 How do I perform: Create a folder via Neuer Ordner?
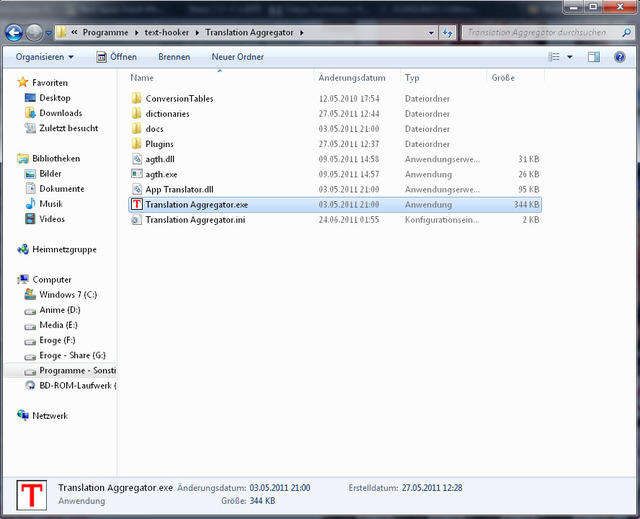(x=238, y=57)
